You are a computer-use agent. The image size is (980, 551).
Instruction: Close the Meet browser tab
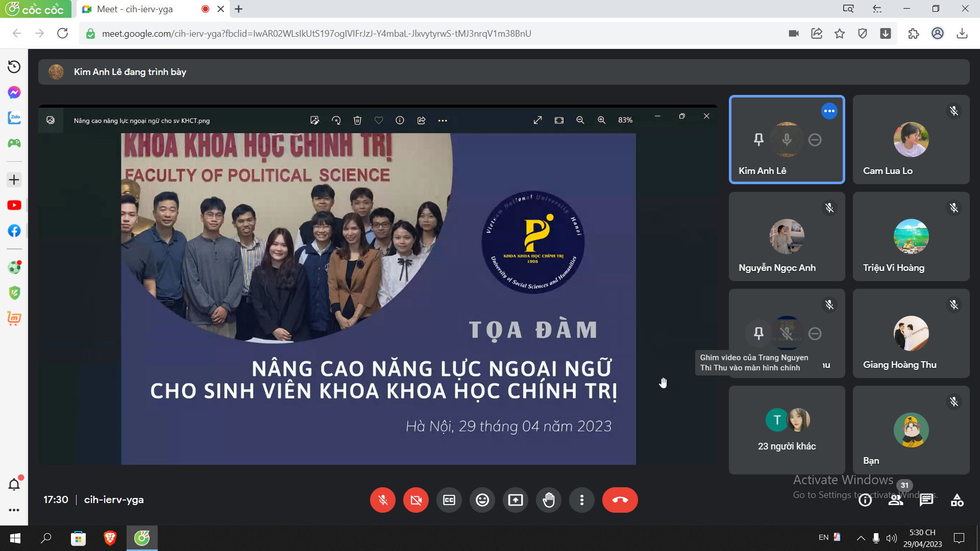pos(220,9)
